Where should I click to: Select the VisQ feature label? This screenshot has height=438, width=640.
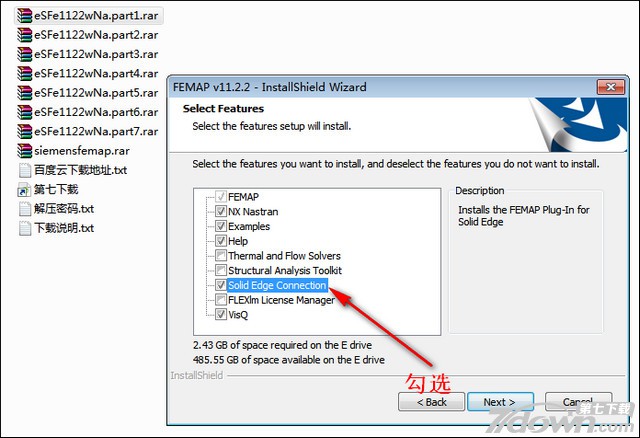pyautogui.click(x=238, y=315)
